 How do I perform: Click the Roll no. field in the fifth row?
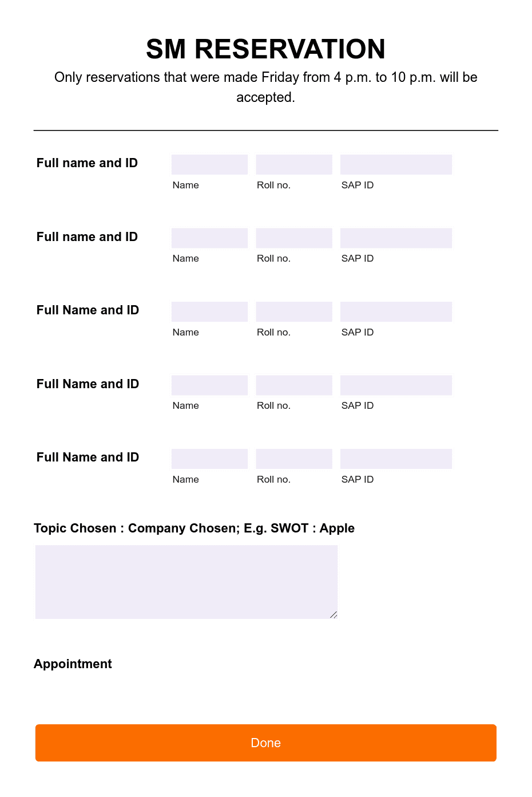(x=294, y=459)
